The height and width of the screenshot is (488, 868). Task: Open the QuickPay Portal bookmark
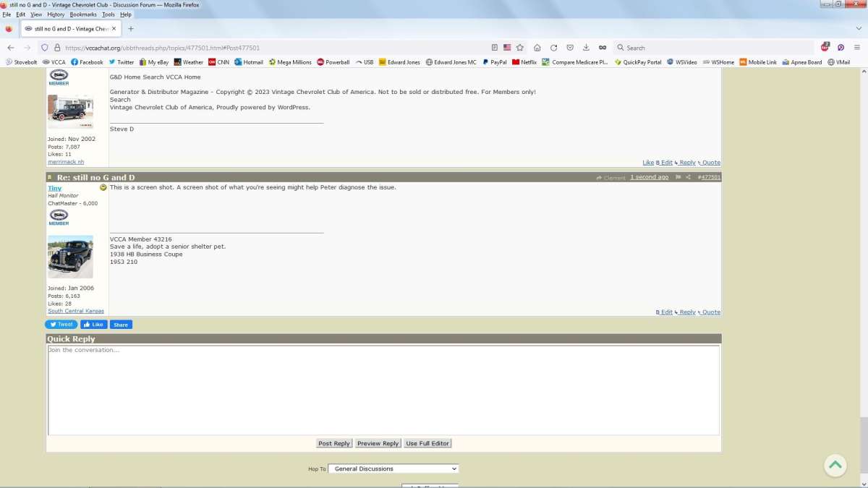[x=638, y=62]
